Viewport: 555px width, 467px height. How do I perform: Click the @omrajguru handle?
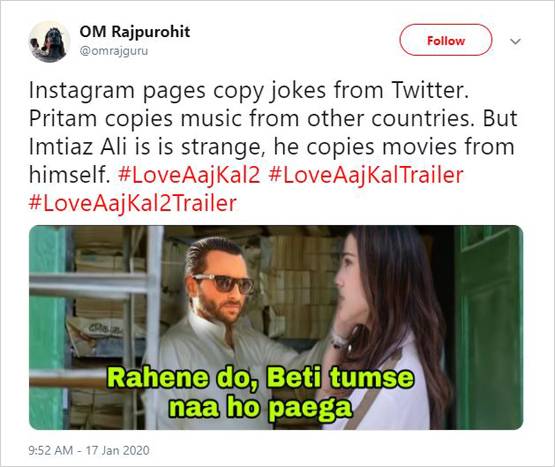[114, 51]
